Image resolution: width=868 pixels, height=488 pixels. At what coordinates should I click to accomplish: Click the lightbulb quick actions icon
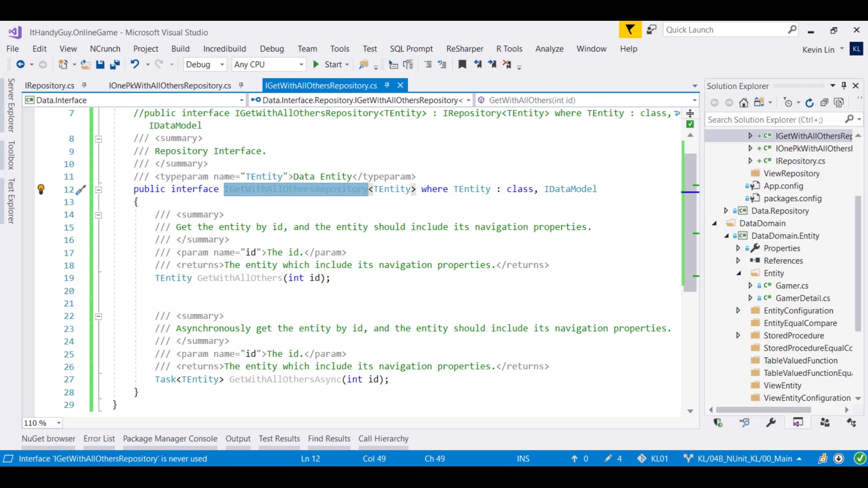tap(41, 190)
